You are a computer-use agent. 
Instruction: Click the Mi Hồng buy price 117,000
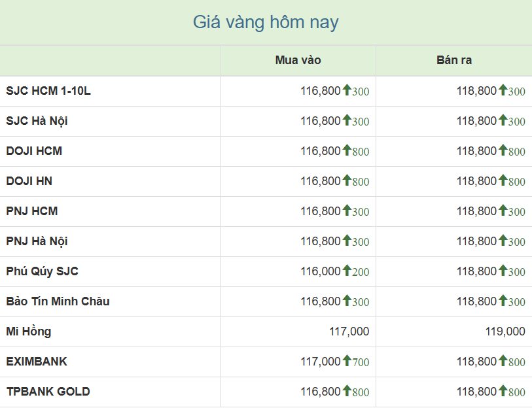[349, 331]
